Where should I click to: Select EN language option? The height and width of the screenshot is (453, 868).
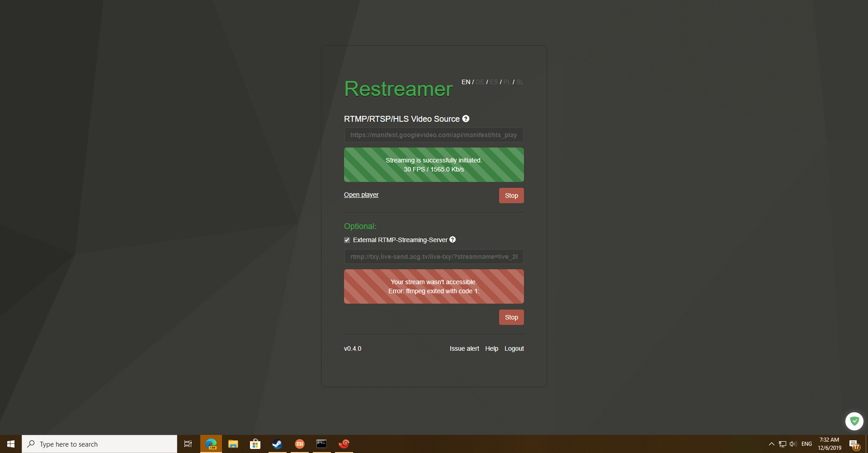[466, 82]
